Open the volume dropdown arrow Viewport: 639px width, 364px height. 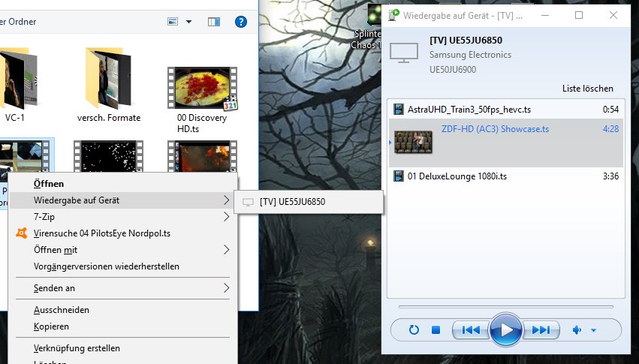(x=593, y=330)
